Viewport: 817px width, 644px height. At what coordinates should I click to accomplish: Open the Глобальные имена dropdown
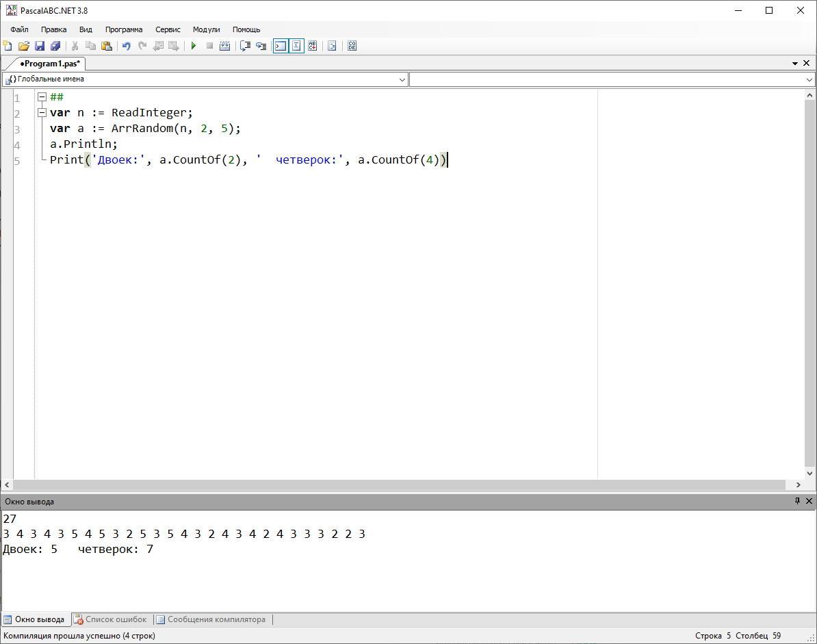[402, 79]
